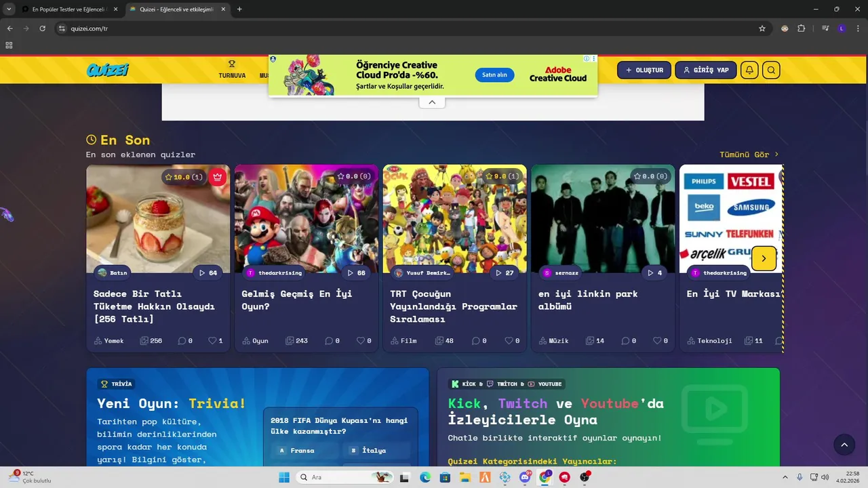868x488 pixels.
Task: Click the Trivia tag on the blue banner
Action: point(117,384)
